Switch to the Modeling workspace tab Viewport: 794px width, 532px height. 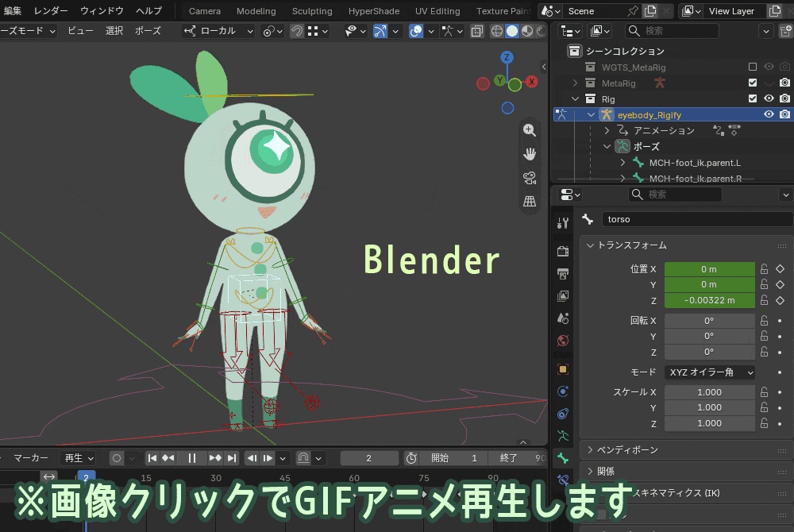click(x=256, y=10)
